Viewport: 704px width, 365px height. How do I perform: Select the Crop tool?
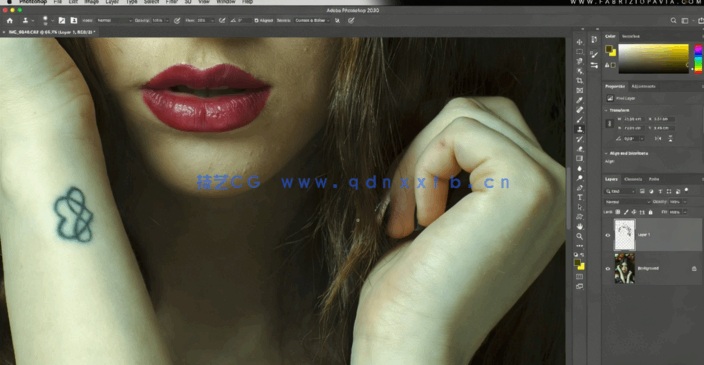[580, 81]
